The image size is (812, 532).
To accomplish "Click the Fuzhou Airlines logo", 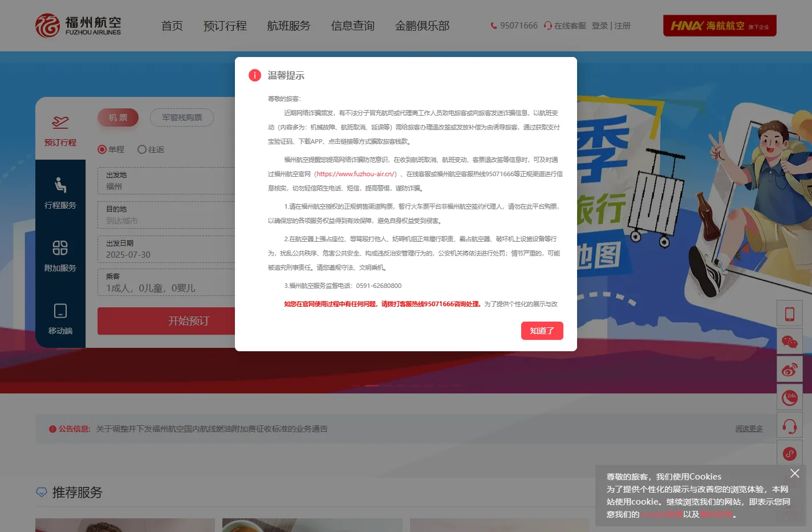I will (x=78, y=26).
